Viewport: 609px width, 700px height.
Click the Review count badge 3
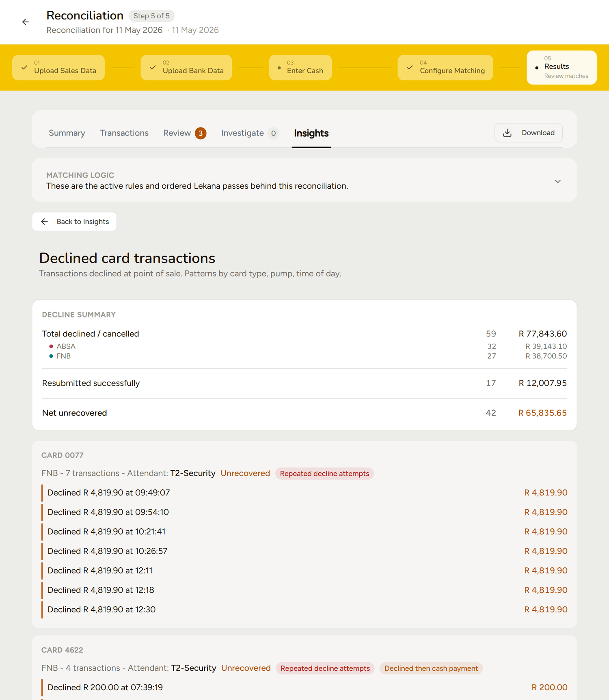pyautogui.click(x=201, y=133)
